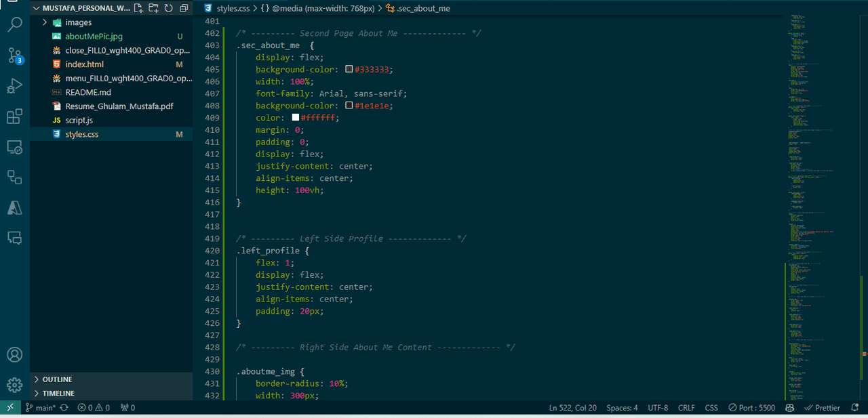
Task: Open the Manage settings gear
Action: [15, 385]
